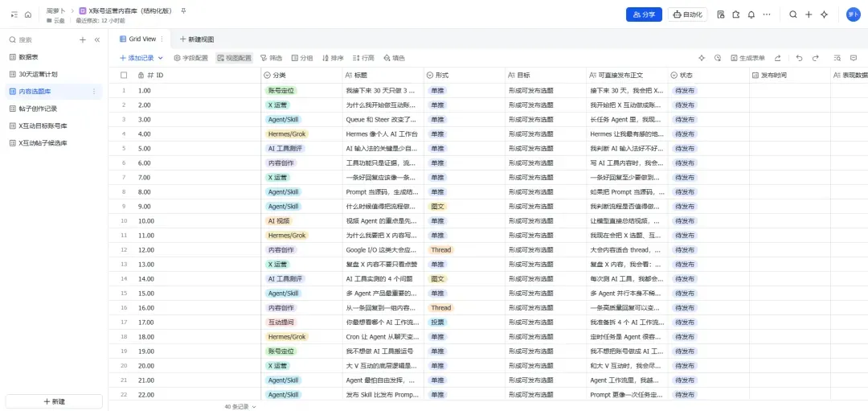The width and height of the screenshot is (868, 411).
Task: Select the 互动提问 category tag
Action: pyautogui.click(x=281, y=322)
